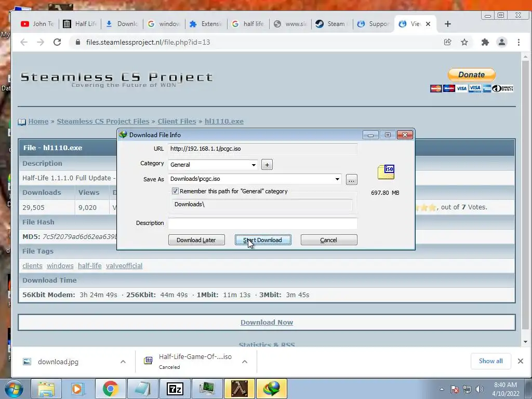Click the Description input field
This screenshot has width=532, height=399.
pos(262,223)
